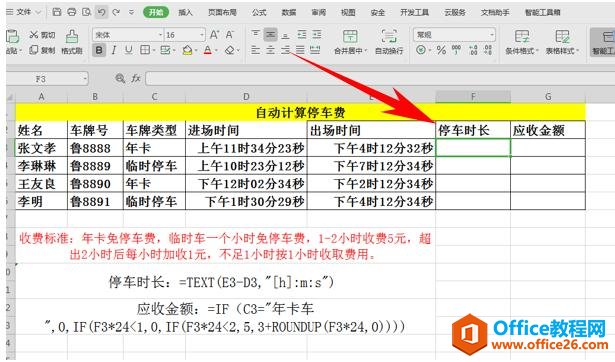Open the 开发工具 tab
The height and width of the screenshot is (362, 615).
pyautogui.click(x=414, y=13)
